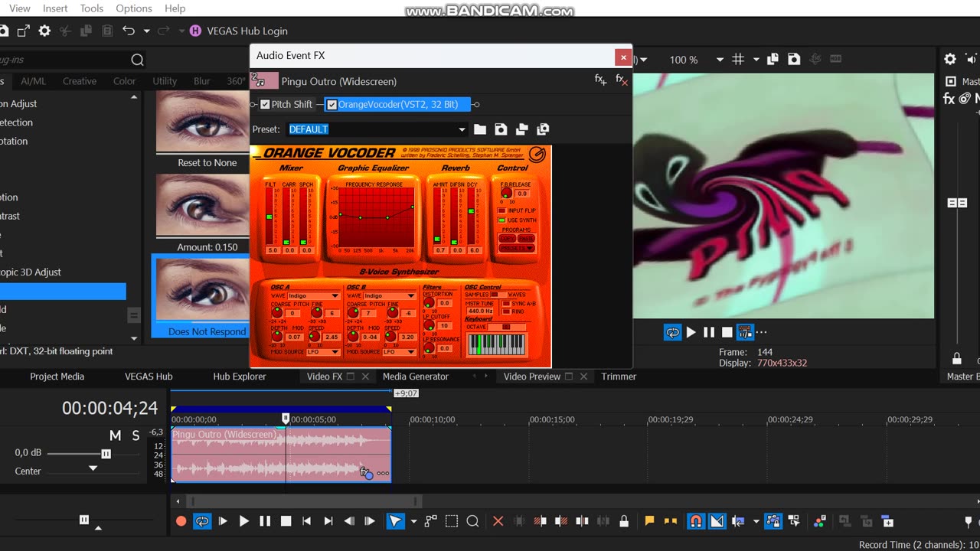Select the Selection Edit tool (dashed box)
The height and width of the screenshot is (551, 980).
point(452,521)
